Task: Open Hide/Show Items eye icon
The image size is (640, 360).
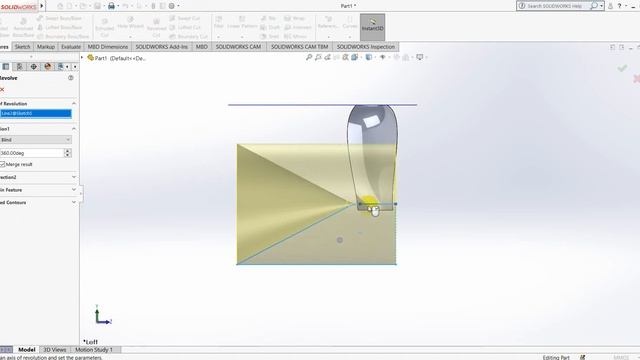Action: tap(382, 58)
